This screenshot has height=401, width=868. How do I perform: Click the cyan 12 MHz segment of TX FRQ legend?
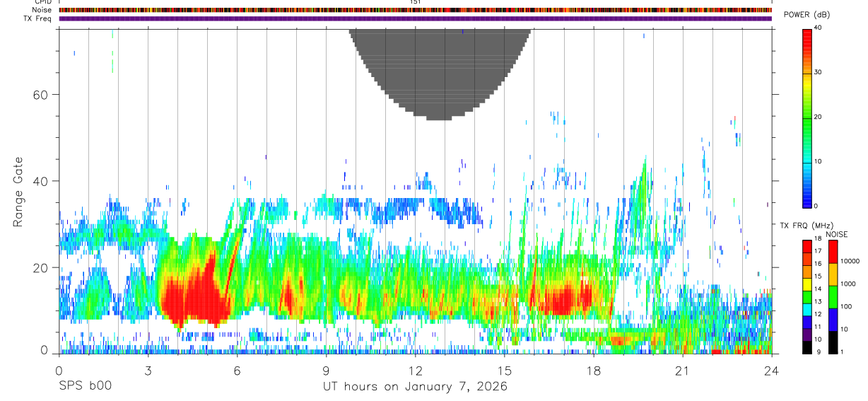pos(807,310)
